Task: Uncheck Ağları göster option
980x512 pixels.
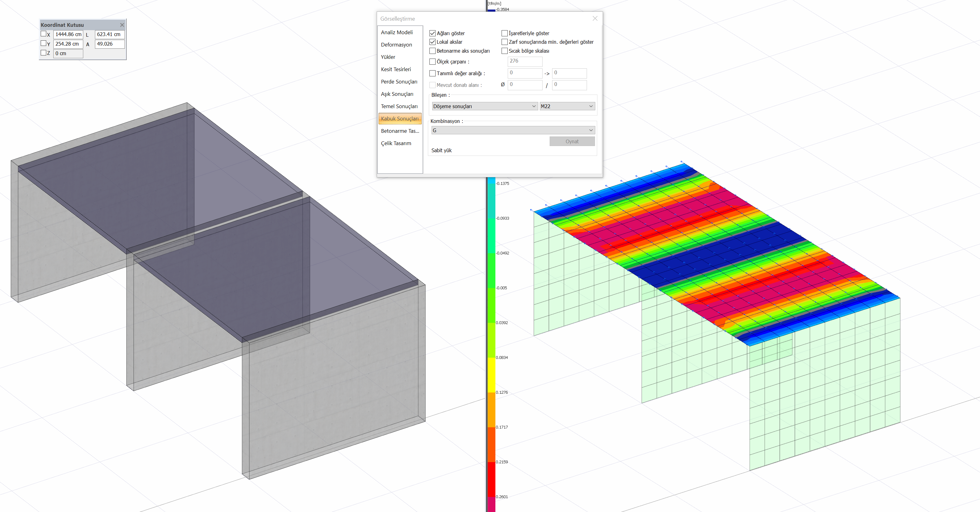Action: point(432,33)
